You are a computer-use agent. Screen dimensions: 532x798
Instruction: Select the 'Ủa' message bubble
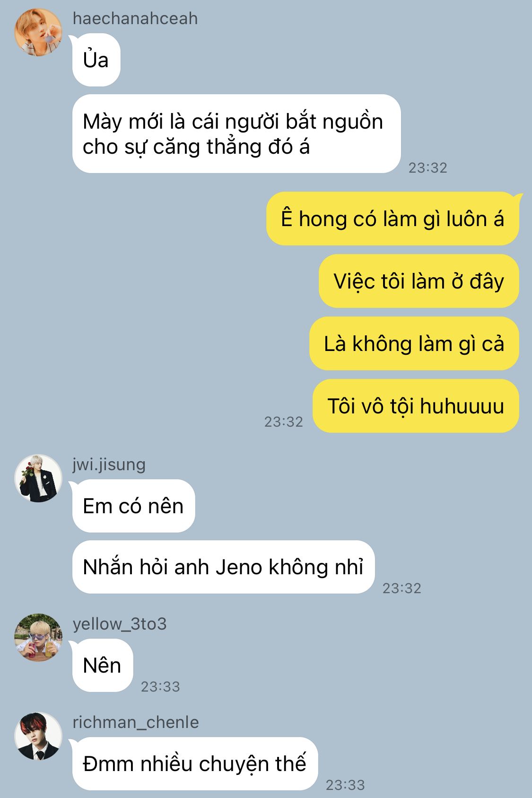pos(96,60)
